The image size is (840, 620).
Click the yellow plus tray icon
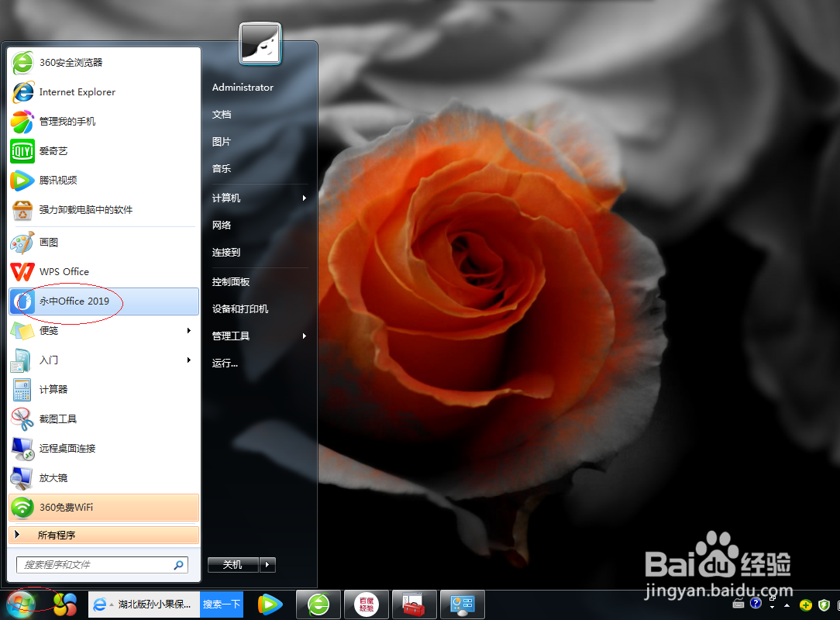coord(806,605)
